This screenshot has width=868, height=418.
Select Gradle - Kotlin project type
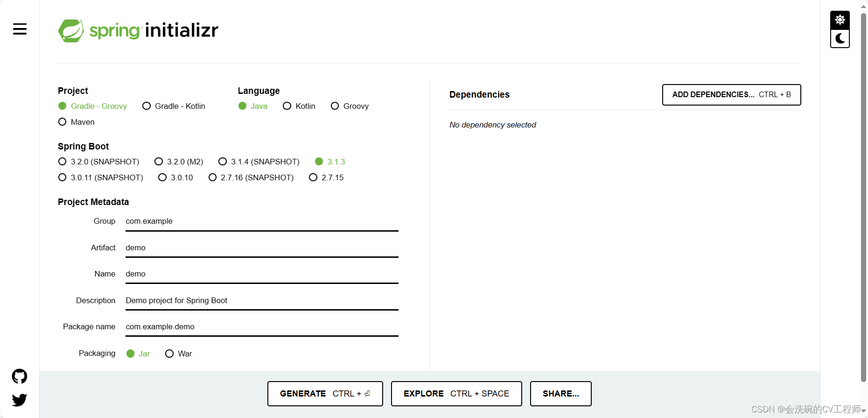(174, 106)
